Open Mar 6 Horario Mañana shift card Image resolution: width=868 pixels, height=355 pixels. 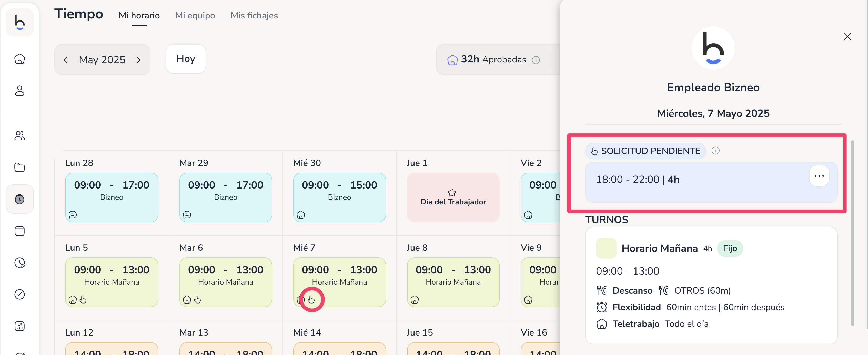click(x=226, y=282)
